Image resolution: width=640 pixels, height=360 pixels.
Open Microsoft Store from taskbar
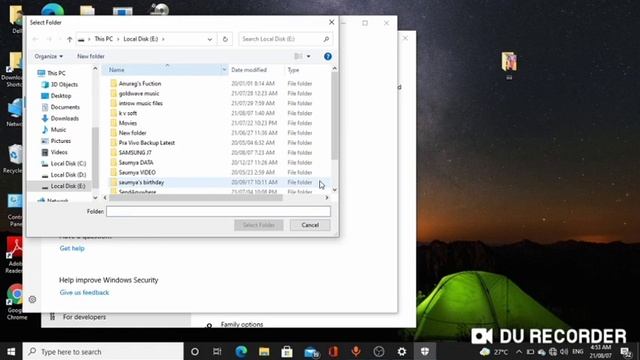click(x=287, y=351)
